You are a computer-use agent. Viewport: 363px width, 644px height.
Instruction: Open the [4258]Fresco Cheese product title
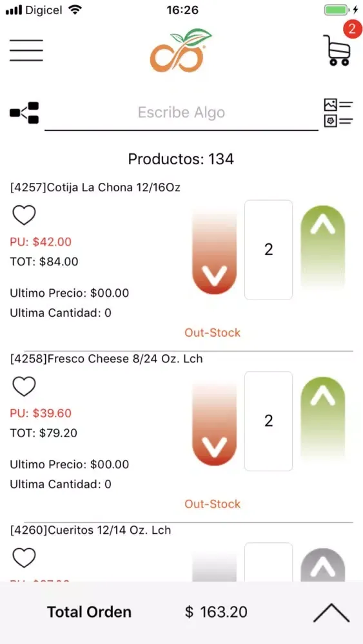[x=106, y=359]
